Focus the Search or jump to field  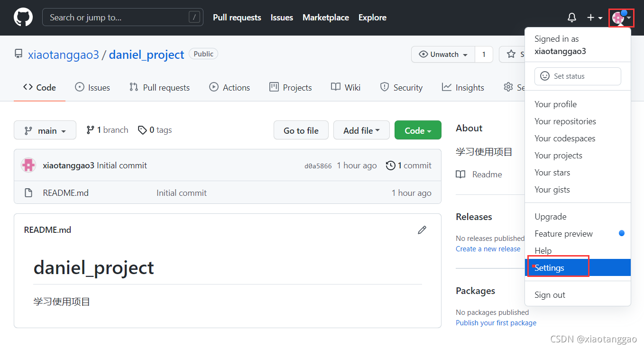click(x=123, y=18)
